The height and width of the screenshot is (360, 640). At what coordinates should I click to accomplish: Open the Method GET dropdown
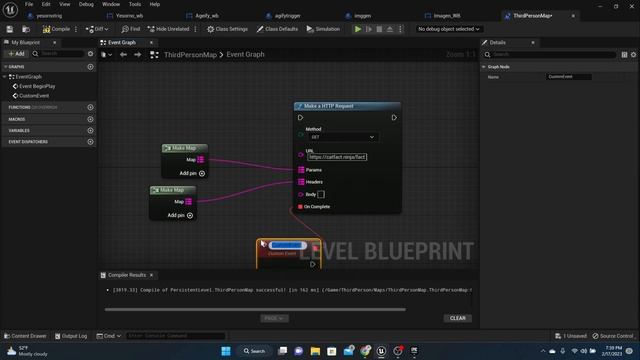(x=343, y=137)
